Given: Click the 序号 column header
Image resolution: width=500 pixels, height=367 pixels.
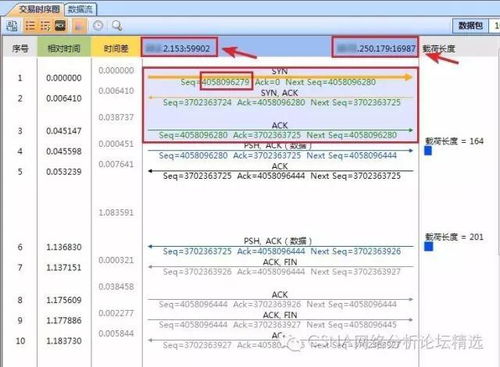Looking at the screenshot, I should [20, 49].
